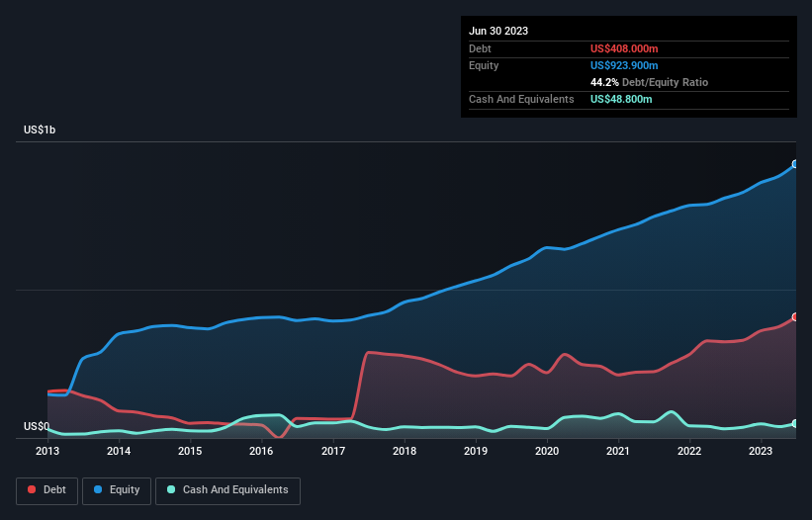
Task: Click the Jun 30 2023 tooltip date
Action: click(498, 31)
